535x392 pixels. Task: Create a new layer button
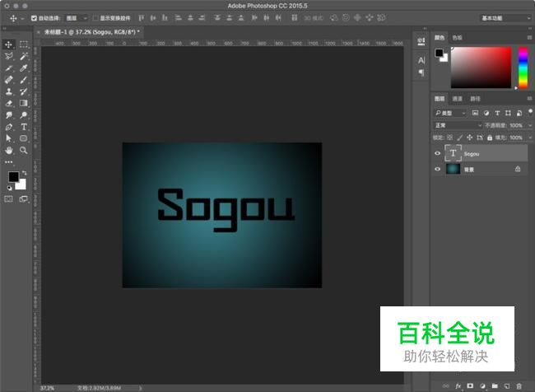[507, 386]
